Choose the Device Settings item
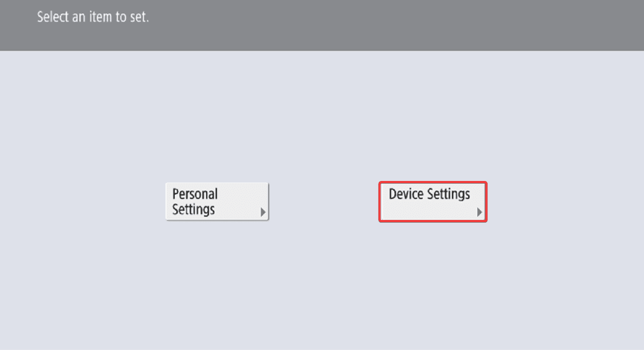 point(433,202)
